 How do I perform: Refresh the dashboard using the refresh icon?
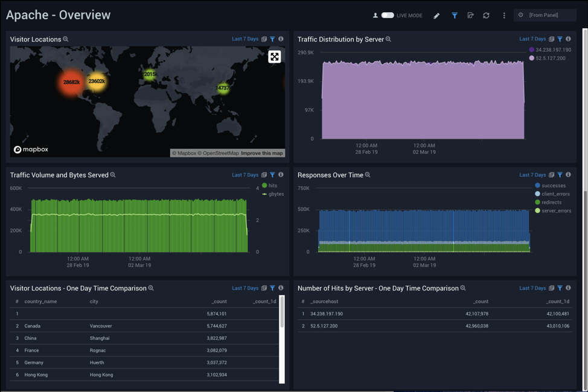coord(486,15)
